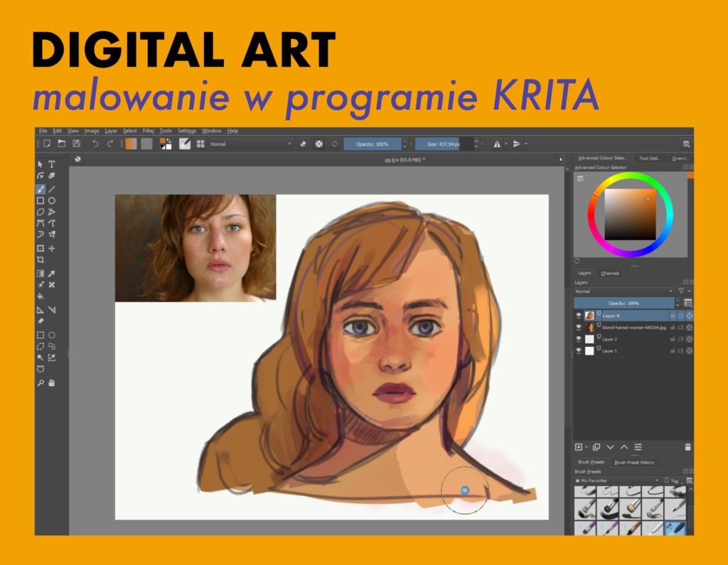Activate the Move tool
The height and width of the screenshot is (565, 728).
tap(52, 248)
